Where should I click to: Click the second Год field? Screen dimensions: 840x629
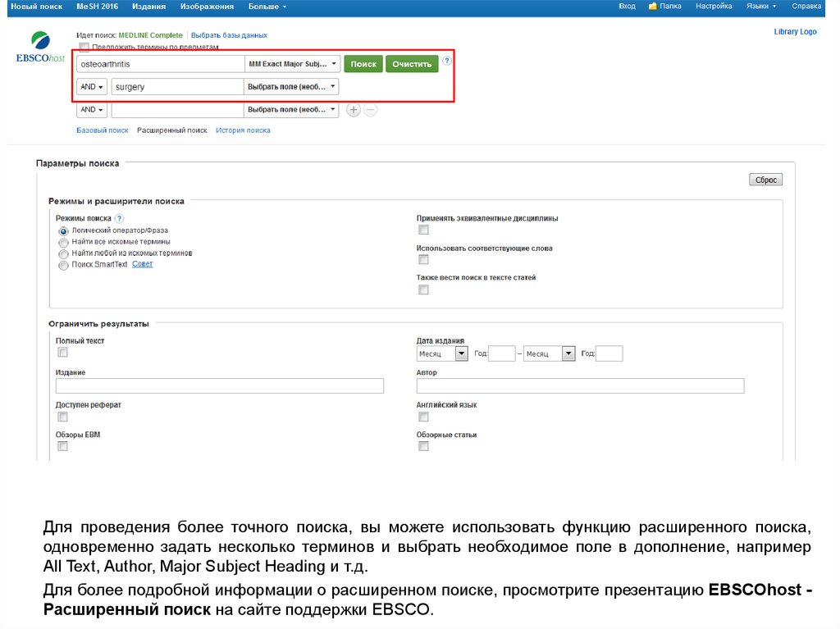click(x=609, y=353)
